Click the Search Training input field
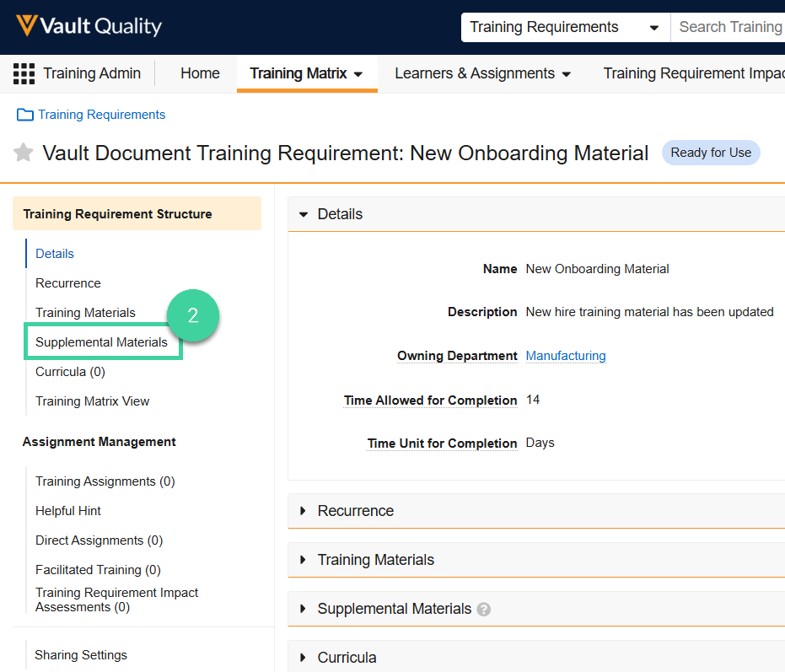This screenshot has width=785, height=672. pos(728,28)
